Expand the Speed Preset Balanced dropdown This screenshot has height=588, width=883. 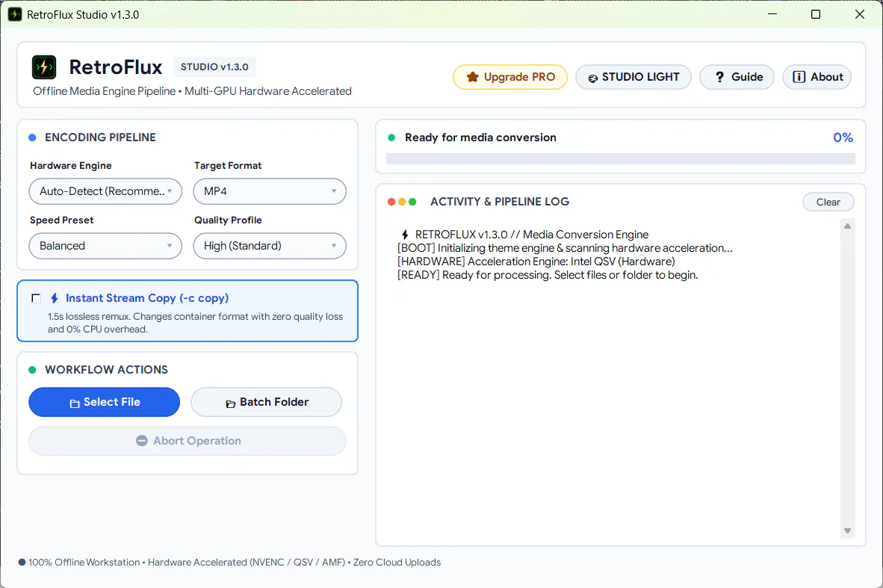(x=105, y=246)
